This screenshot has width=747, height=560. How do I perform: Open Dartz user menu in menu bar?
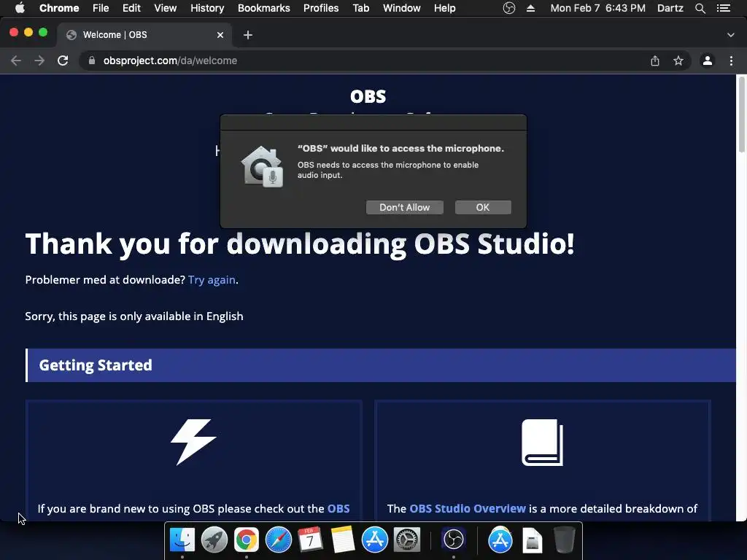[670, 8]
